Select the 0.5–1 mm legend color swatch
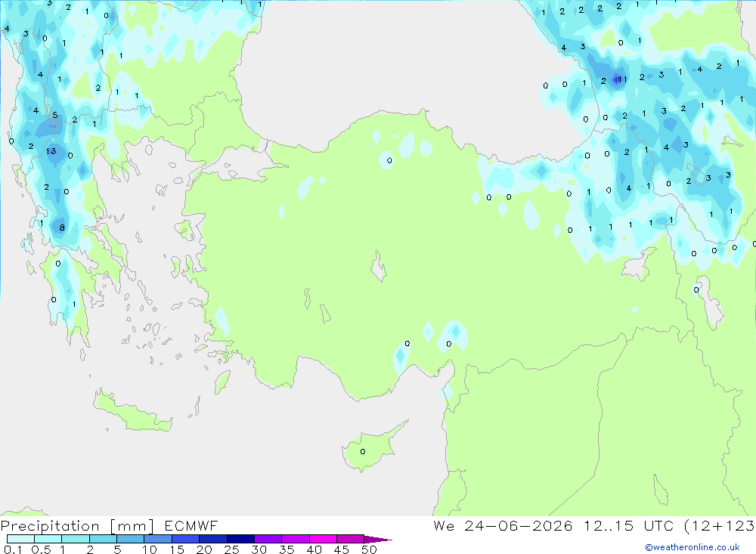The height and width of the screenshot is (554, 756). coord(48,539)
